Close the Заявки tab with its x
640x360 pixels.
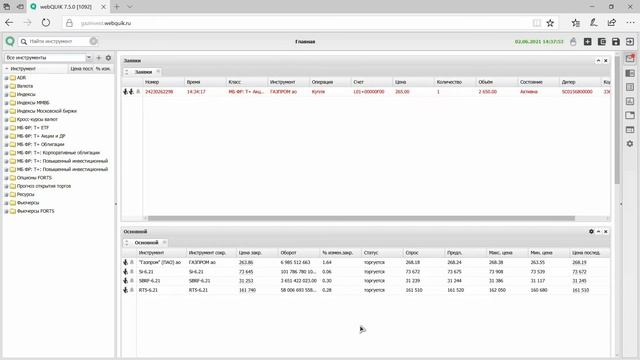coord(158,72)
